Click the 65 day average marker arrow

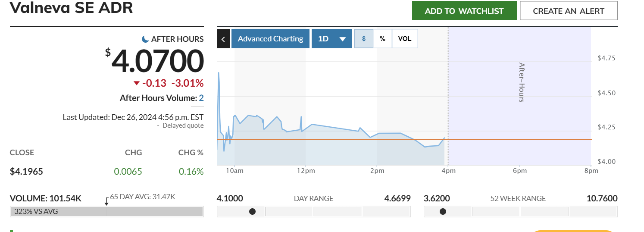pos(106,201)
